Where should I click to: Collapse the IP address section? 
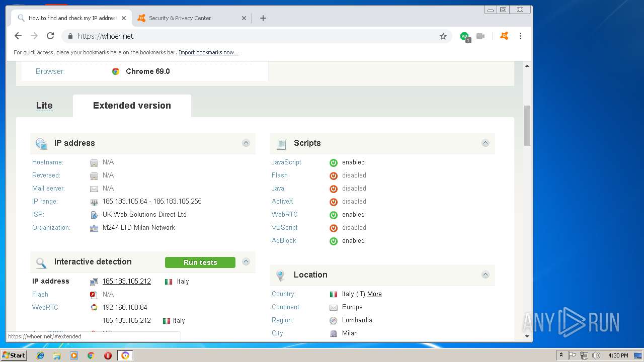click(x=246, y=143)
